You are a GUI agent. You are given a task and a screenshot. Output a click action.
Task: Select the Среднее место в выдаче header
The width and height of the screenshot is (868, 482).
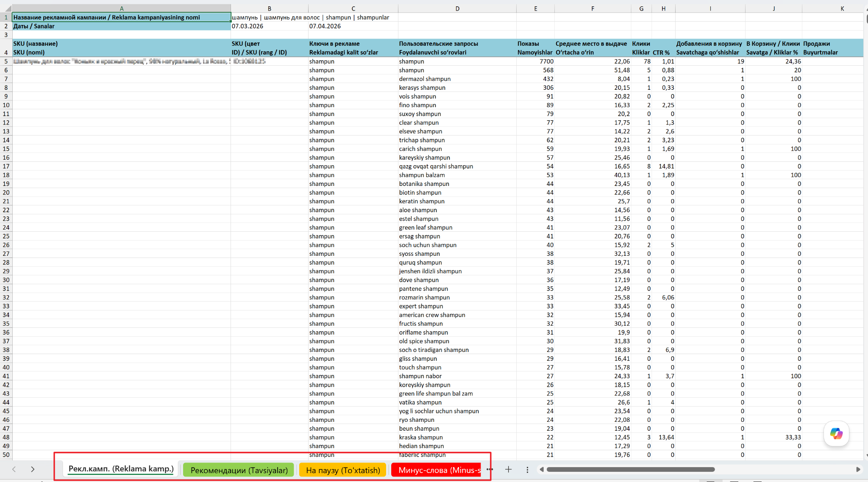tap(593, 48)
